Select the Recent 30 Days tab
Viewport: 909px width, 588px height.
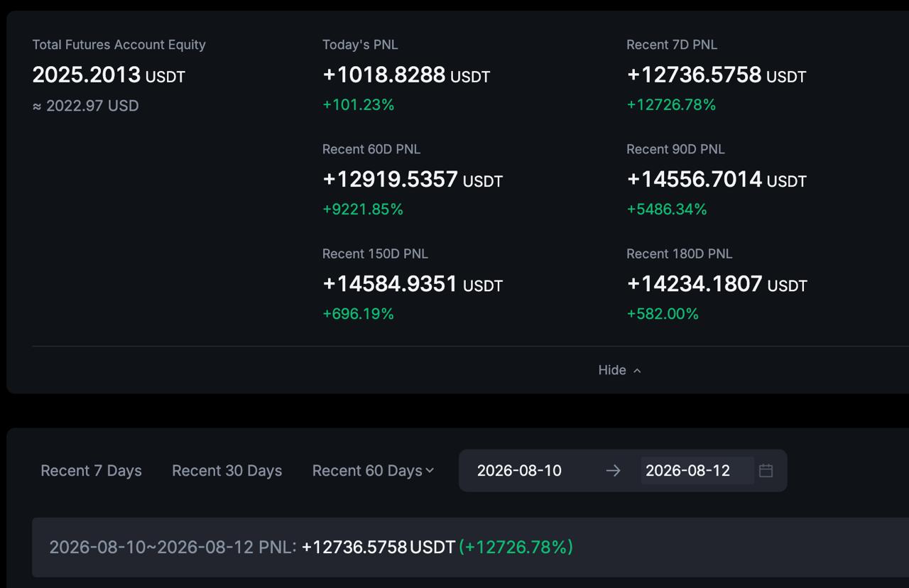point(227,471)
